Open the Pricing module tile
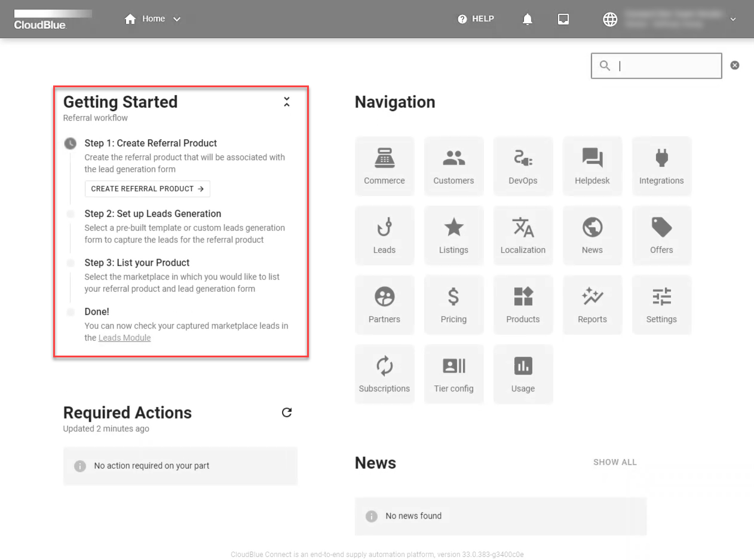The image size is (754, 560). [x=453, y=305]
